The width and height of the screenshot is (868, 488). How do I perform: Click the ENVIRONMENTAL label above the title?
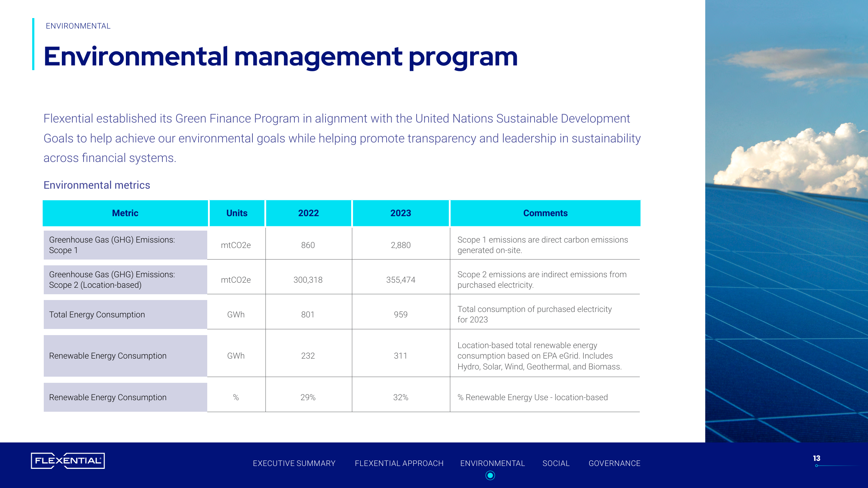point(78,26)
